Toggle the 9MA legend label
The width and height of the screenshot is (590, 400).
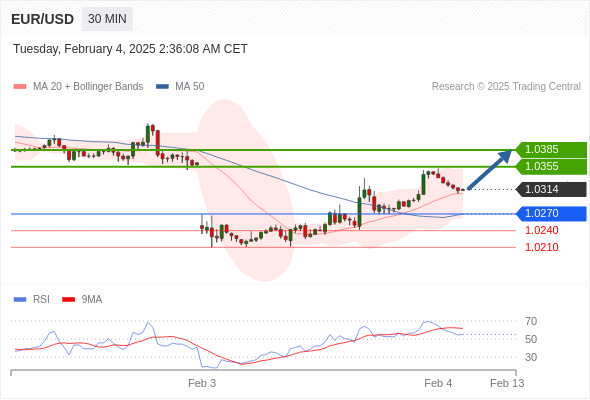92,300
